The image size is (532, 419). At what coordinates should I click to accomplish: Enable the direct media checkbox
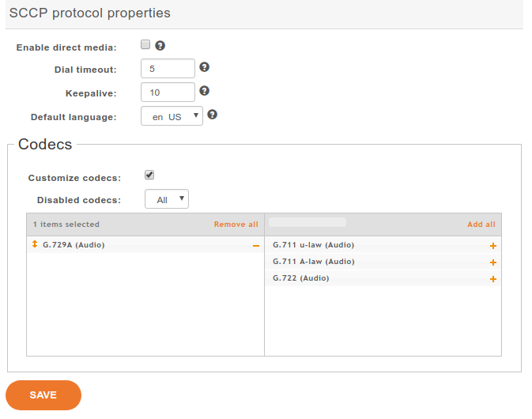[x=145, y=44]
